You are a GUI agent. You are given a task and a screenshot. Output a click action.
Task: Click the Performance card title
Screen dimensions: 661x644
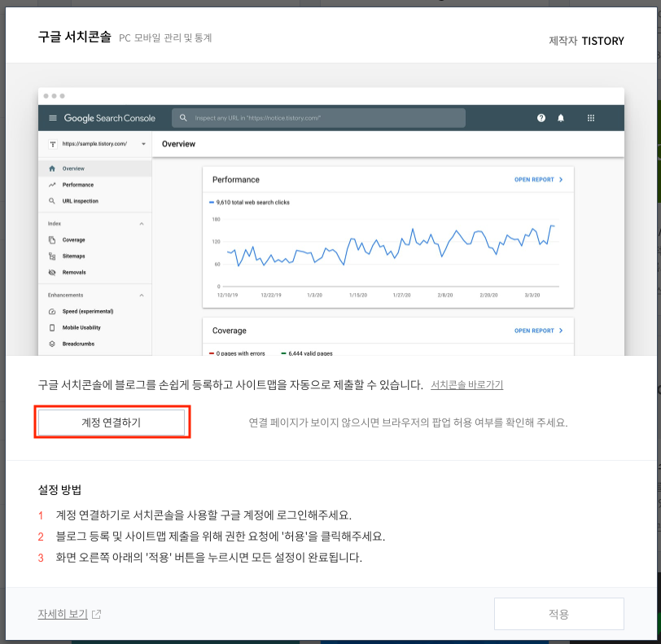pos(236,180)
